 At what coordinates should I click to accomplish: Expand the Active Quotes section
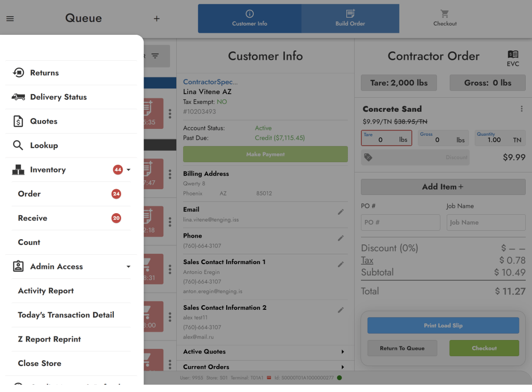(x=343, y=352)
